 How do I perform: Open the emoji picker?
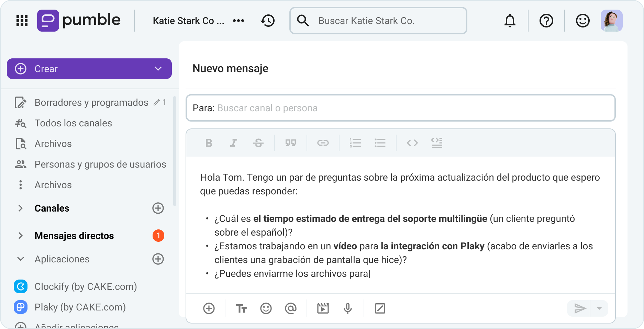pyautogui.click(x=266, y=308)
